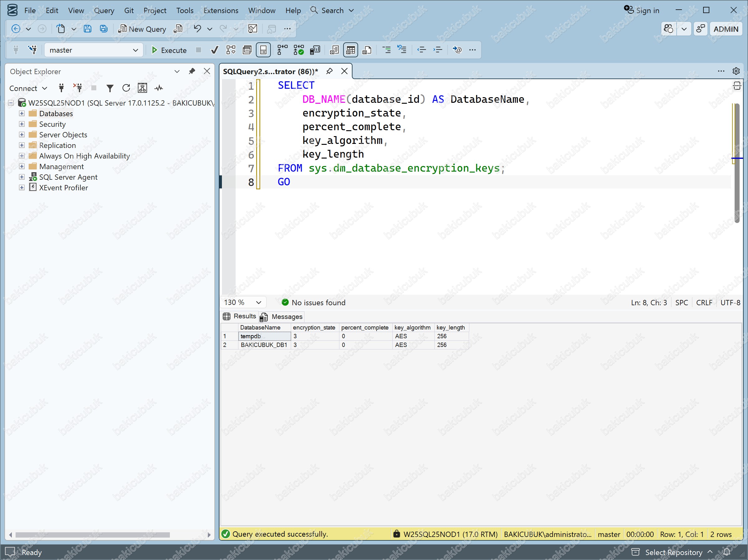This screenshot has width=748, height=560.
Task: Increase the line indent
Action: [438, 50]
